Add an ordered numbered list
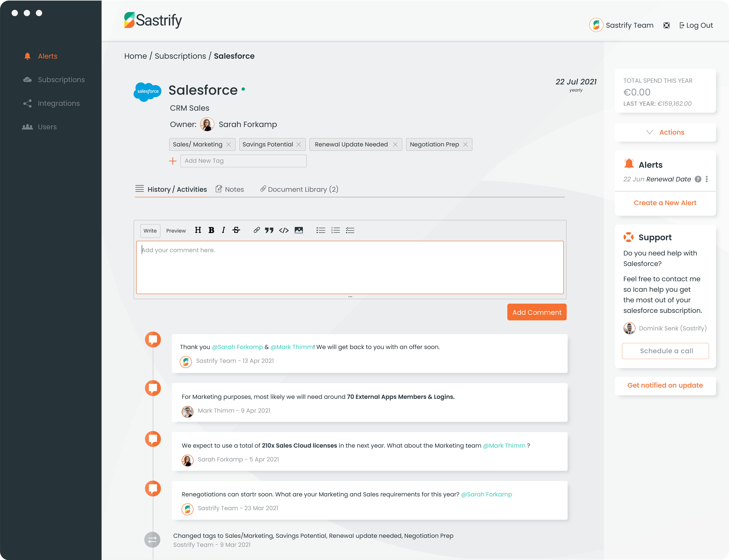 (335, 230)
